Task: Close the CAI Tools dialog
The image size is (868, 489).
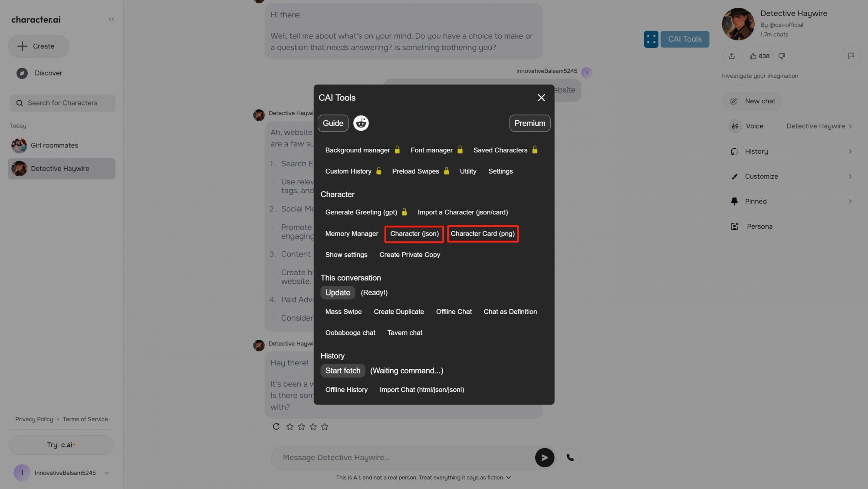Action: click(541, 98)
